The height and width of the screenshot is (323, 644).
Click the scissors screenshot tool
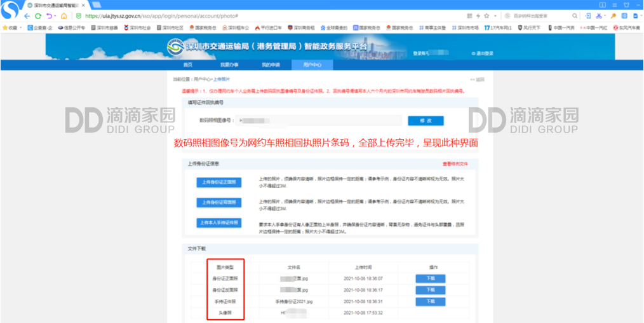pyautogui.click(x=600, y=16)
